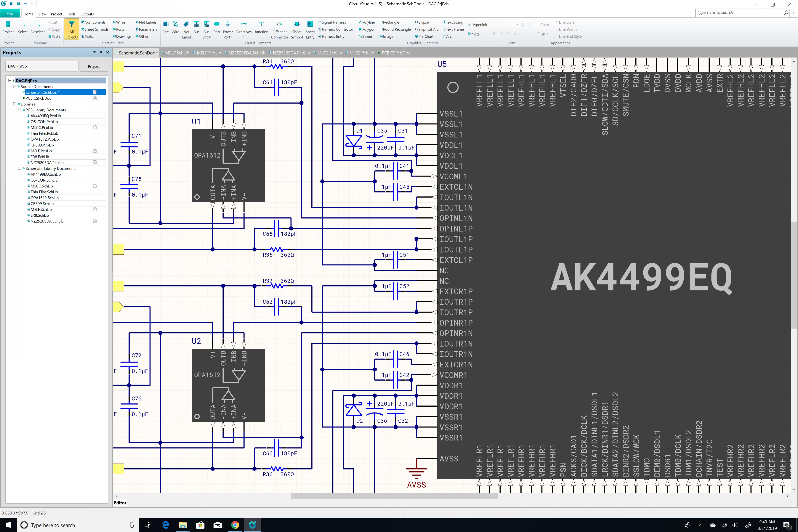Viewport: 798px width, 532px height.
Task: Select OPA1612.PcbLib in the tree
Action: click(44, 139)
